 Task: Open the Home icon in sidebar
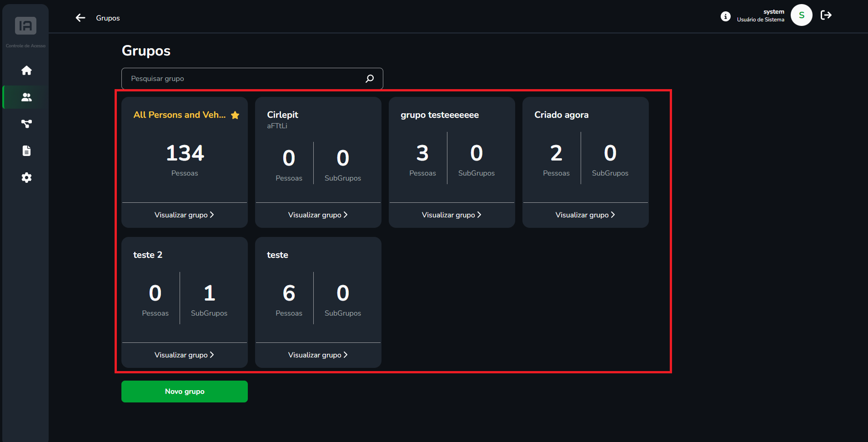pyautogui.click(x=26, y=70)
